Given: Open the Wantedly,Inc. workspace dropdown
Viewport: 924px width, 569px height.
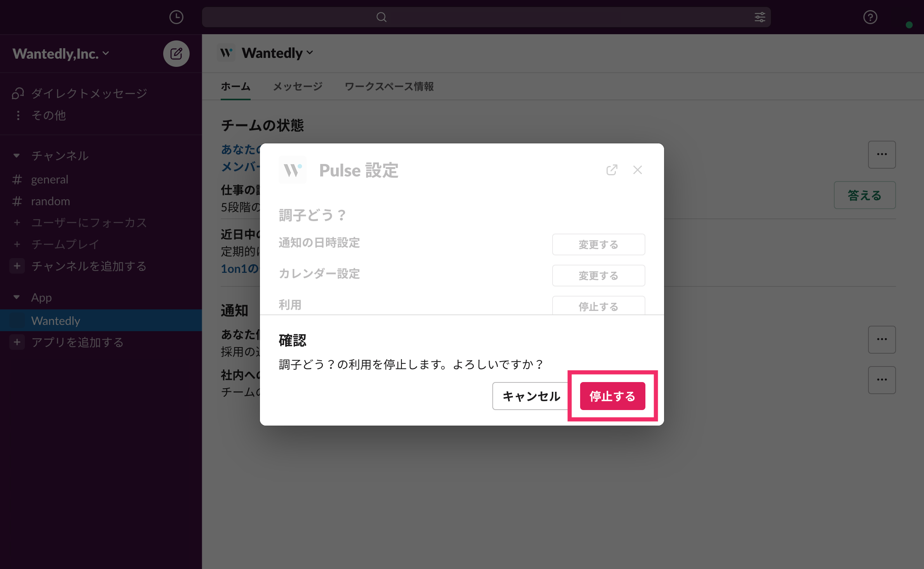Looking at the screenshot, I should coord(61,54).
